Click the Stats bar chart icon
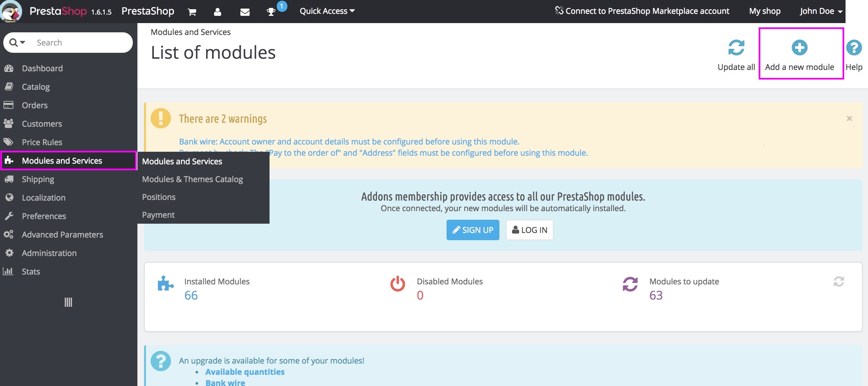The height and width of the screenshot is (386, 868). point(8,271)
